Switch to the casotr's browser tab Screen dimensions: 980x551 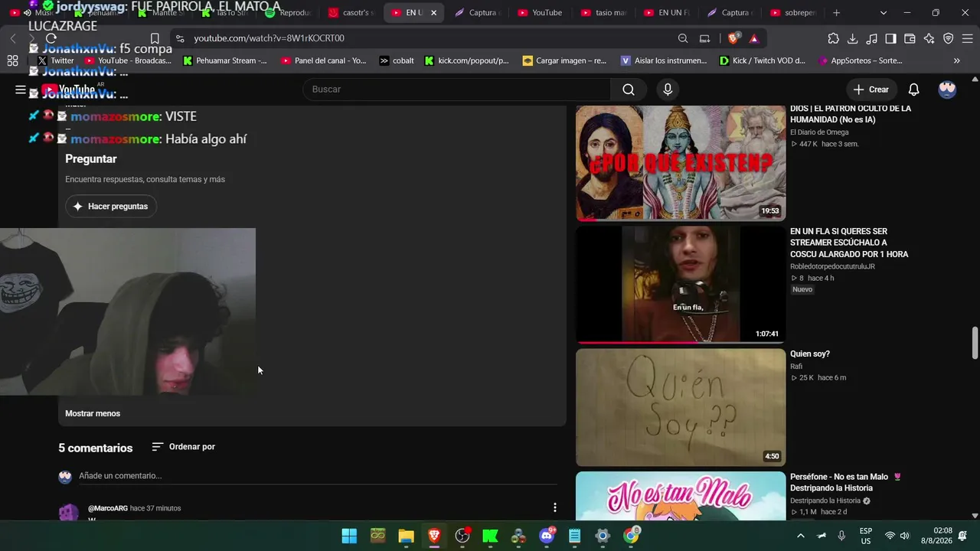tap(351, 12)
